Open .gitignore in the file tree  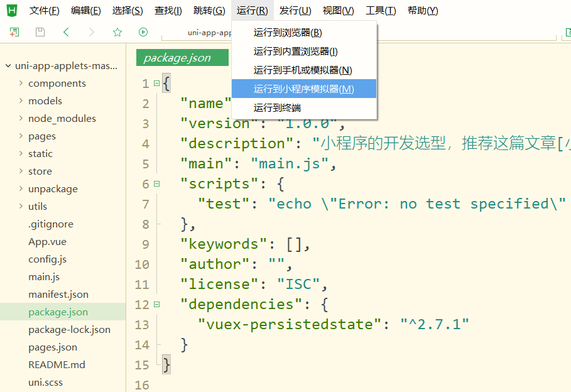tap(51, 224)
